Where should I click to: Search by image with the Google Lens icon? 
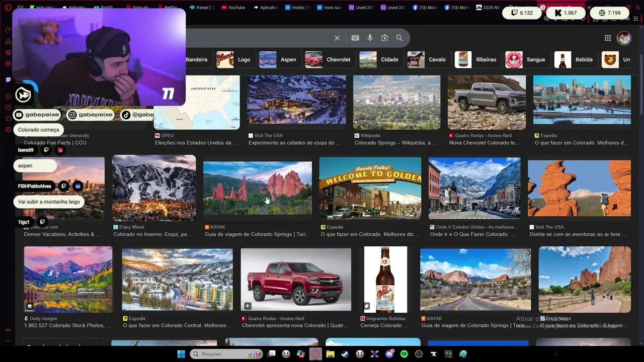click(x=384, y=38)
